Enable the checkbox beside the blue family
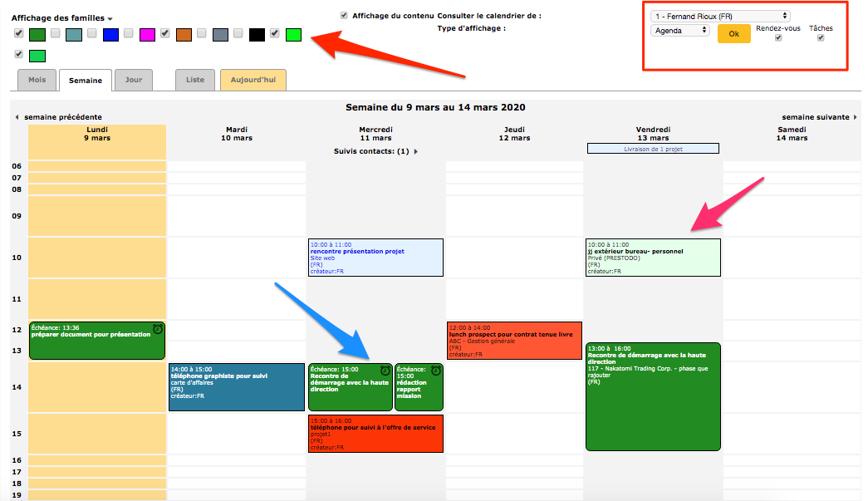This screenshot has height=501, width=868. pyautogui.click(x=92, y=34)
